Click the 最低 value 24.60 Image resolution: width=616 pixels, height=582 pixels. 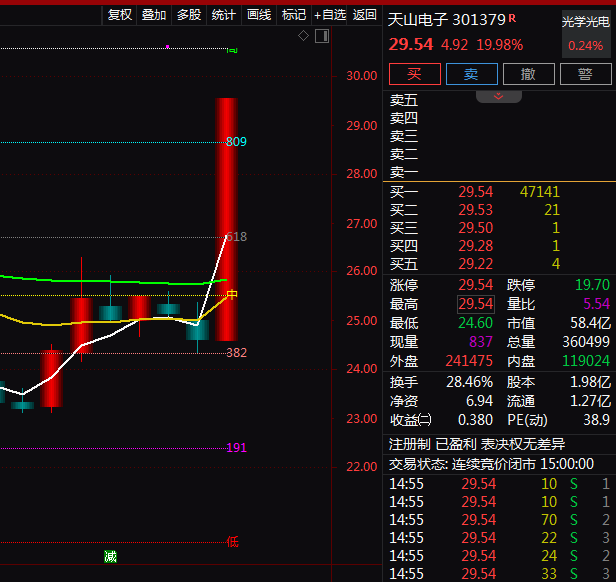tap(475, 323)
